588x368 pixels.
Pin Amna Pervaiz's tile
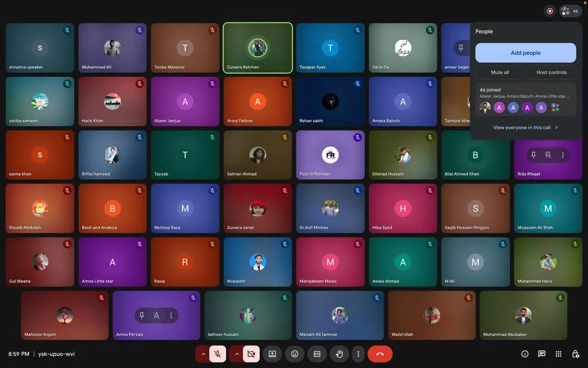point(141,315)
